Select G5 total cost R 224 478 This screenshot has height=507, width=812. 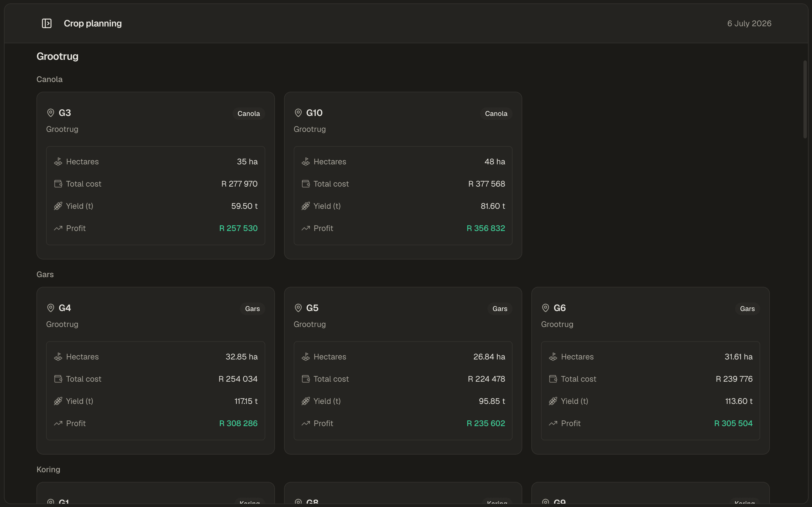point(486,379)
